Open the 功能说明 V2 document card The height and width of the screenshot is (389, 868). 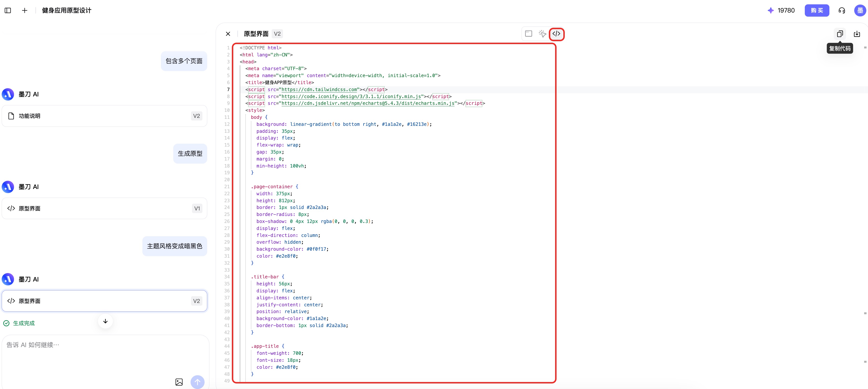click(x=104, y=116)
